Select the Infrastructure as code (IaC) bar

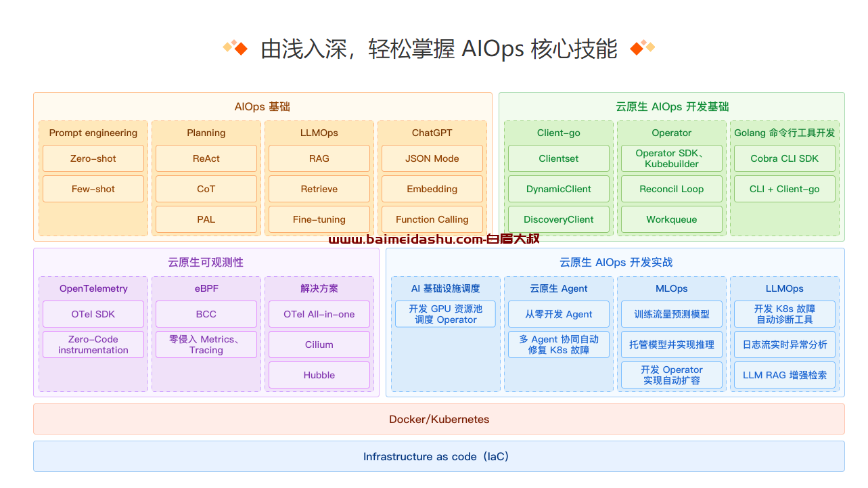pos(439,456)
